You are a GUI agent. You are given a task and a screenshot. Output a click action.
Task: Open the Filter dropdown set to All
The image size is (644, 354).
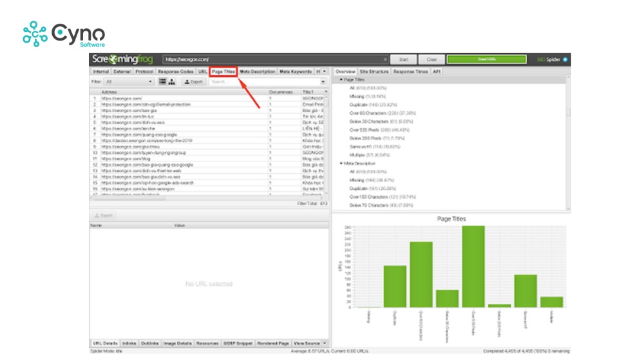129,82
